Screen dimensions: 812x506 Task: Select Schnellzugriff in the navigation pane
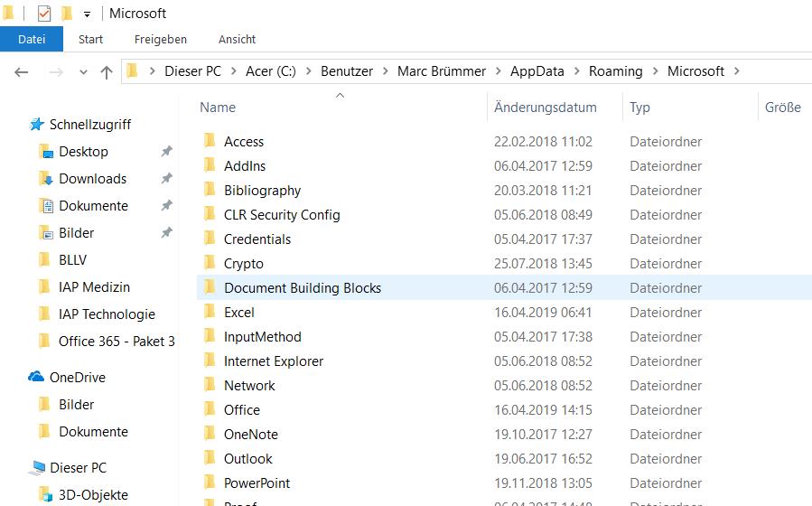click(90, 125)
